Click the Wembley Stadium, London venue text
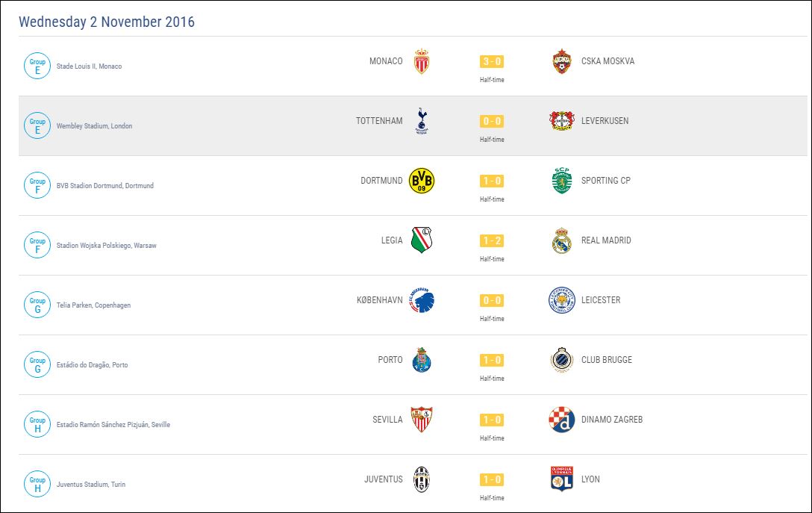Viewport: 812px width, 513px height. [x=94, y=126]
